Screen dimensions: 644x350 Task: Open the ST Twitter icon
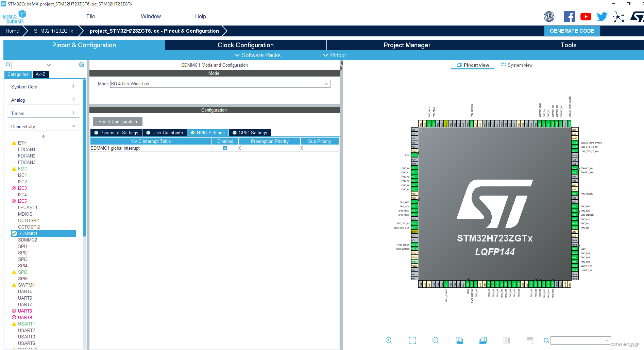click(x=602, y=17)
